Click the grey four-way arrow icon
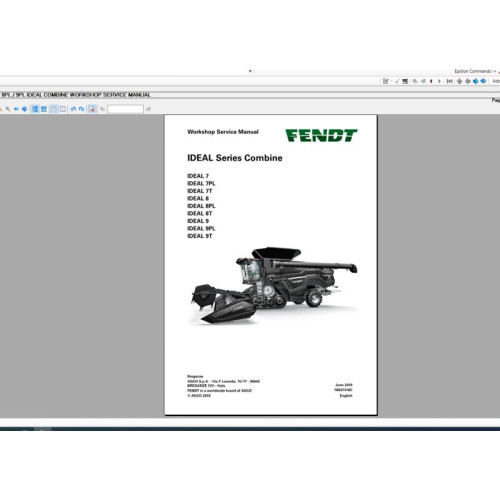Viewport: 500px width, 500px height. tap(468, 81)
